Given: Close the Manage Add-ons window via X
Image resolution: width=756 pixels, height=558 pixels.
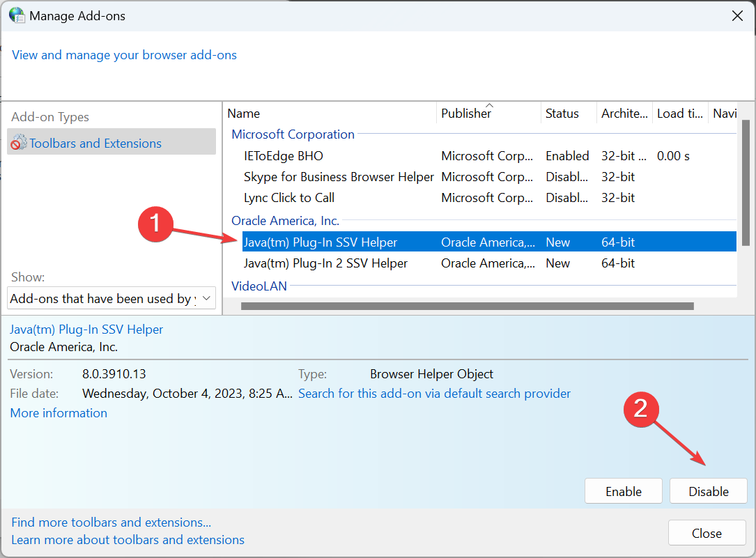Looking at the screenshot, I should [736, 15].
